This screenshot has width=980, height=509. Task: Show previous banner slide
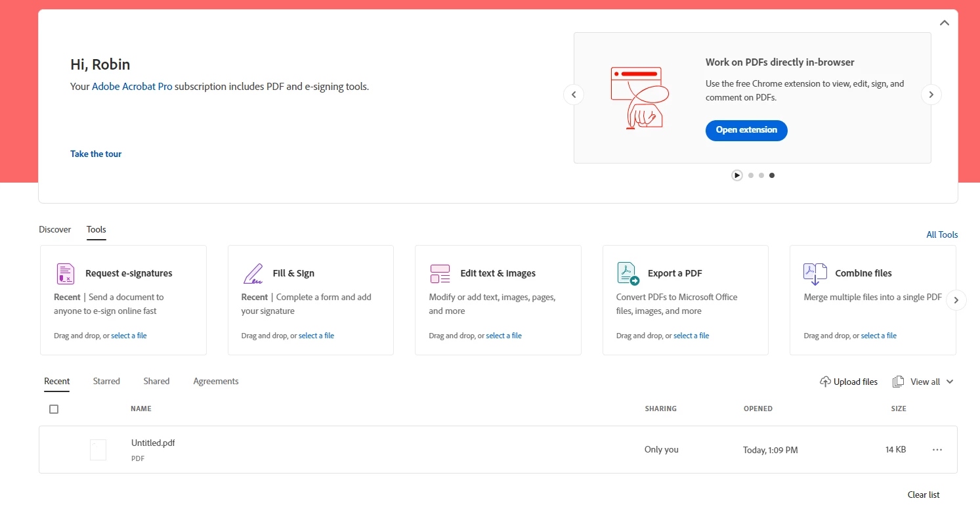574,95
